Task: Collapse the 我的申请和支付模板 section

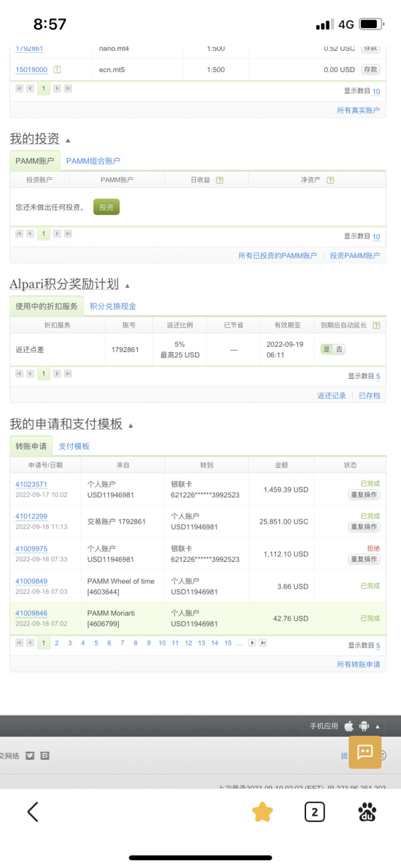Action: [131, 426]
